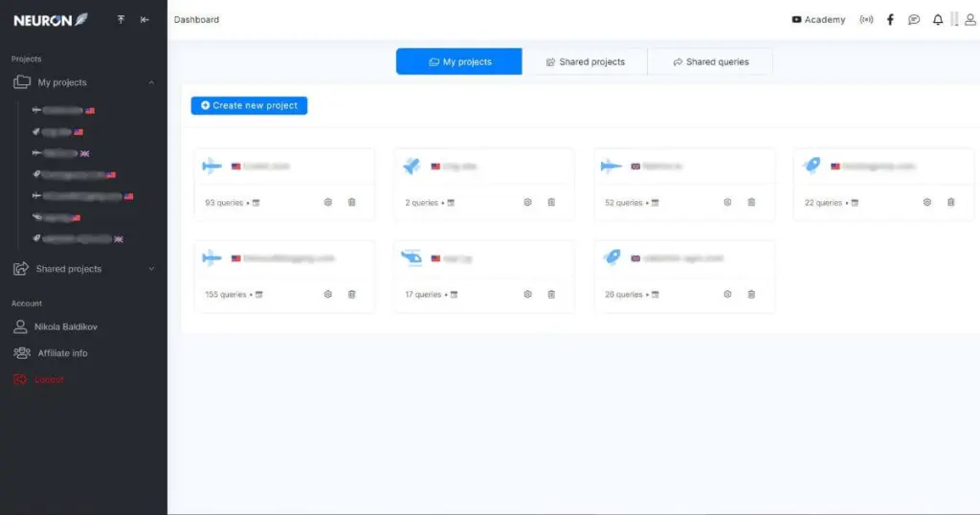Open settings gear of the 52 queries project
This screenshot has width=980, height=515.
tap(727, 203)
